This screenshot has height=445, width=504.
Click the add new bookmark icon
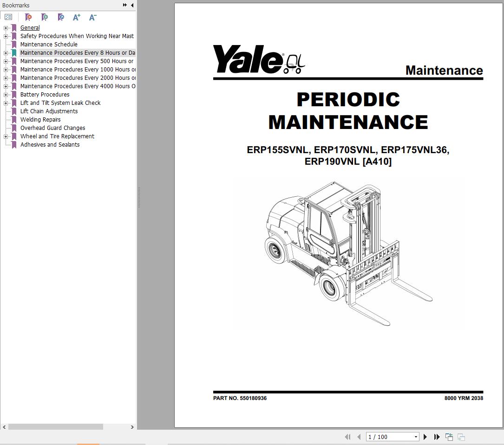pos(45,17)
